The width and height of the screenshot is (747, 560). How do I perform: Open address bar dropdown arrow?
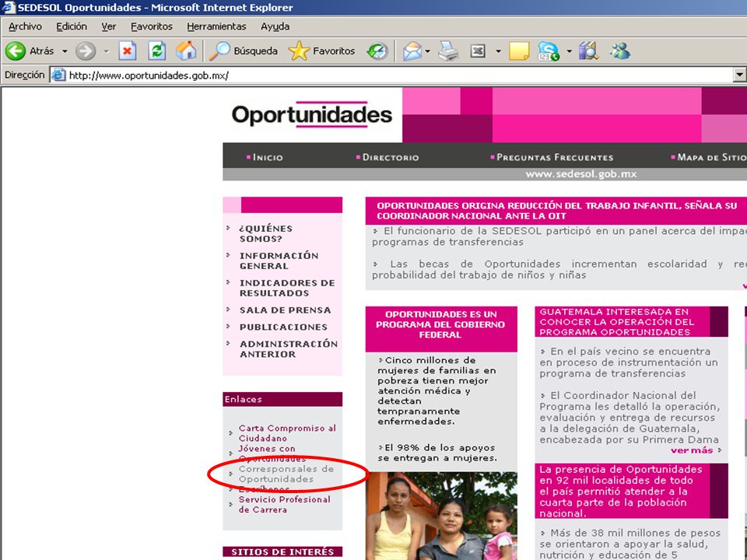pyautogui.click(x=739, y=75)
